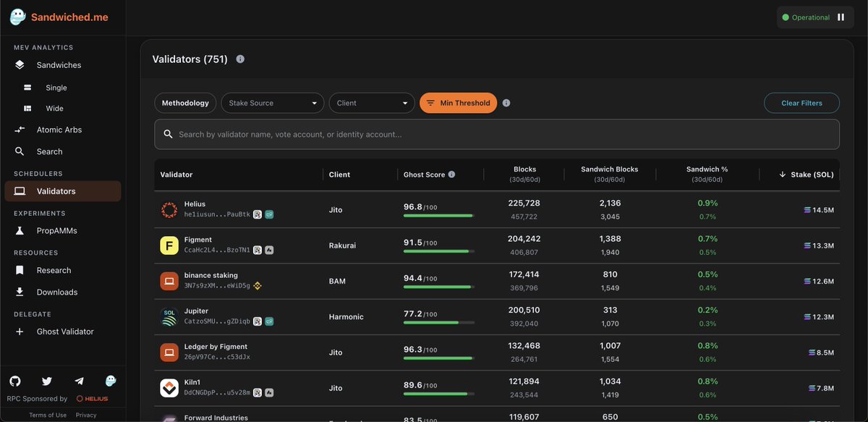Click the ghost icon beside Telegram

click(x=111, y=381)
